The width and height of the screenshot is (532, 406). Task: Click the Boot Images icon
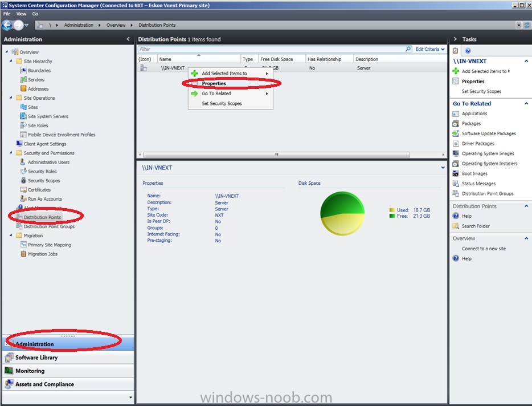tap(456, 173)
